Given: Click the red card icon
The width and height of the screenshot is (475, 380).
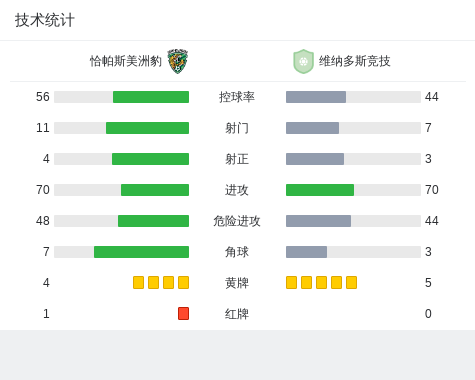Looking at the screenshot, I should [183, 313].
